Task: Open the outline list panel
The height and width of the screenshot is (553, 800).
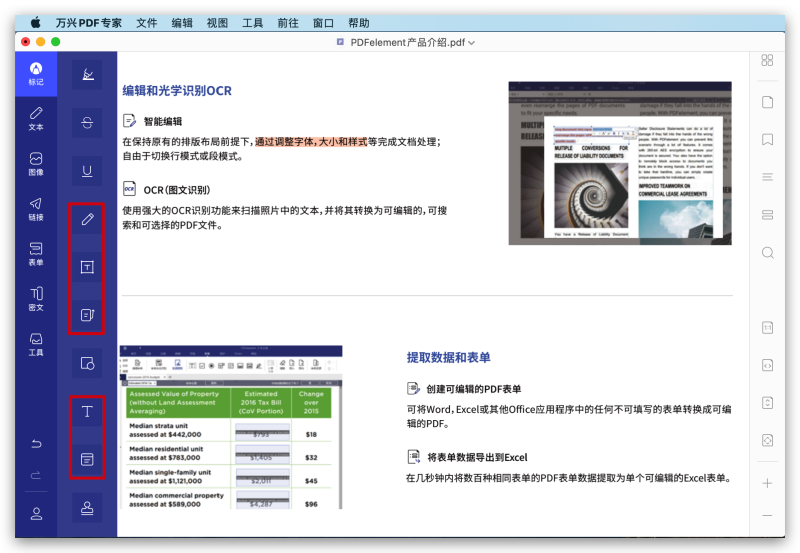Action: (x=767, y=177)
